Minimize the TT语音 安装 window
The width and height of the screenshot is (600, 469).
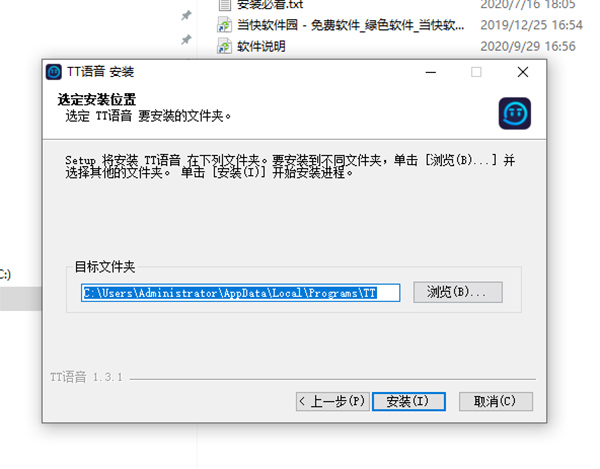tap(431, 72)
